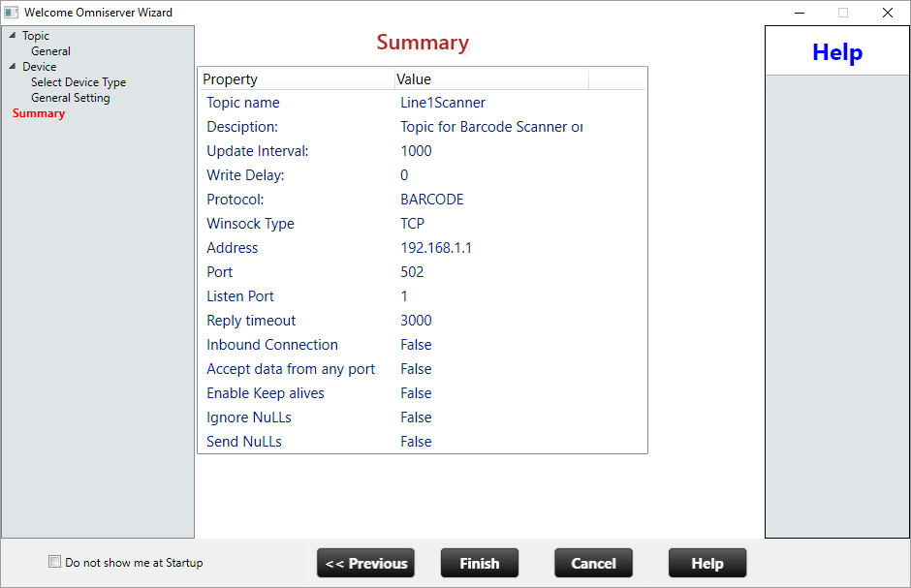Select the Summary step in sidebar

[x=39, y=113]
